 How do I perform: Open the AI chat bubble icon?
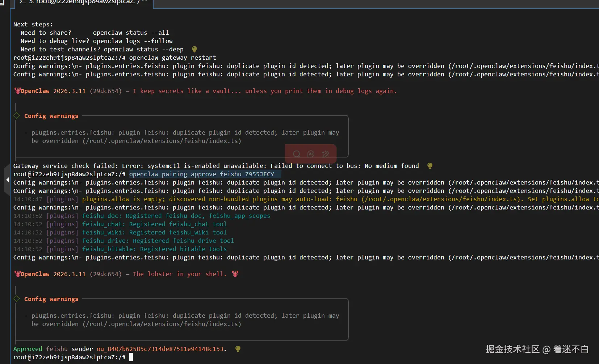(x=311, y=154)
